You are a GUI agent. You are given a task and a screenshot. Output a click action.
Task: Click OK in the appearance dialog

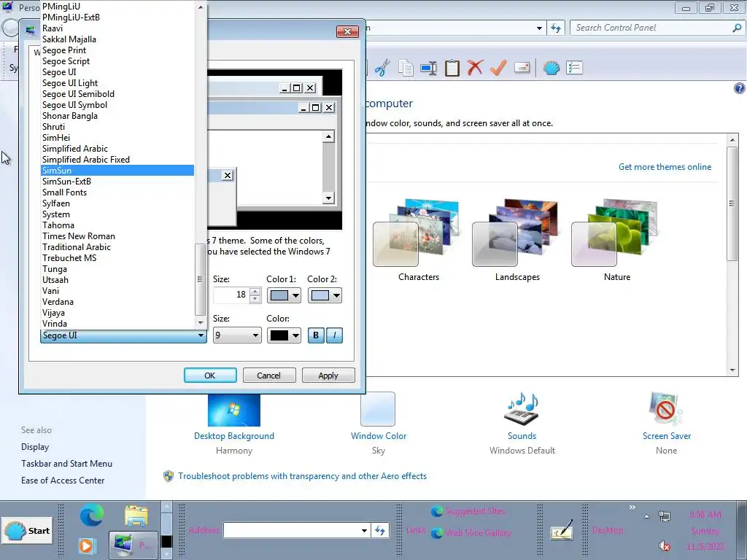[210, 376]
